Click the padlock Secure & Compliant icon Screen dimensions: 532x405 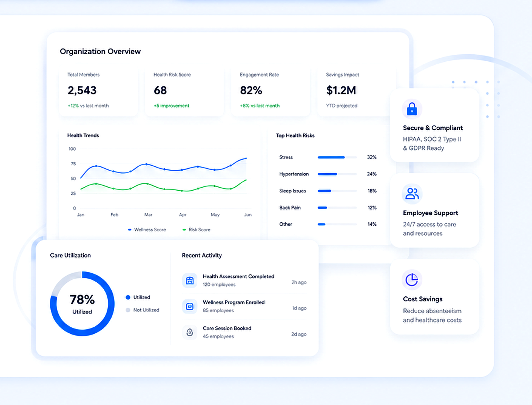(x=412, y=109)
